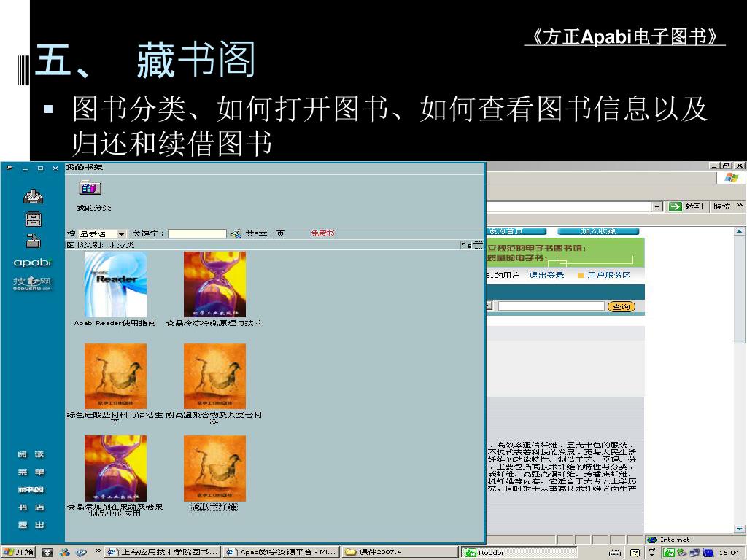Image resolution: width=747 pixels, height=560 pixels.
Task: Click the filing cabinet icon in Reader sidebar
Action: click(34, 219)
